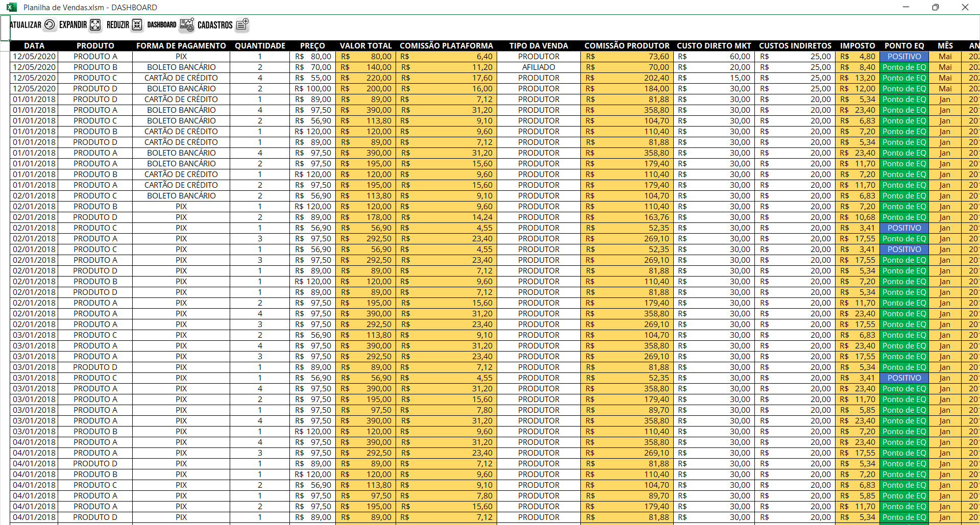Click PREÇO cell R$ 80,00
The image size is (980, 525).
pyautogui.click(x=312, y=57)
